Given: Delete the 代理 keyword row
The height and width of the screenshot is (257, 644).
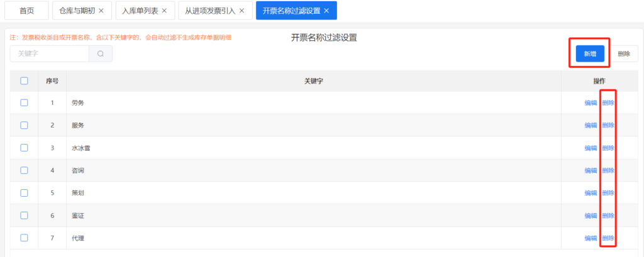Looking at the screenshot, I should (608, 238).
